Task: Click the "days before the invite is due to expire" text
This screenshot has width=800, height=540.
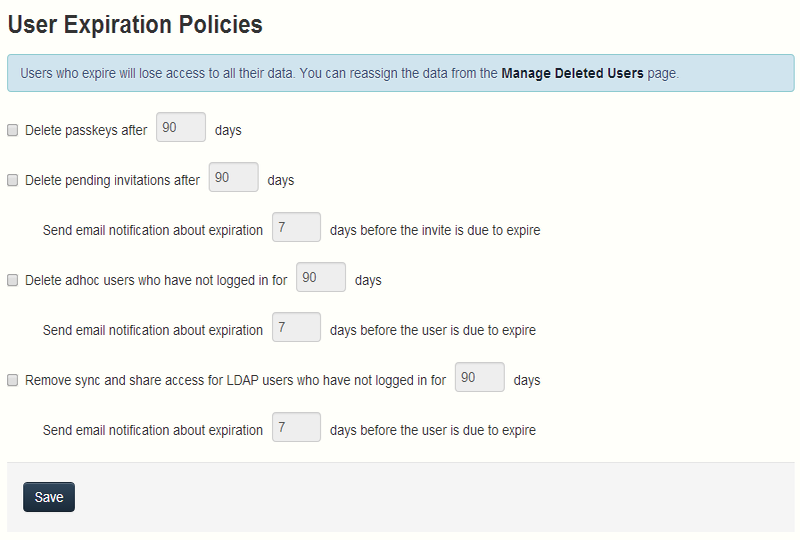Action: click(x=435, y=231)
